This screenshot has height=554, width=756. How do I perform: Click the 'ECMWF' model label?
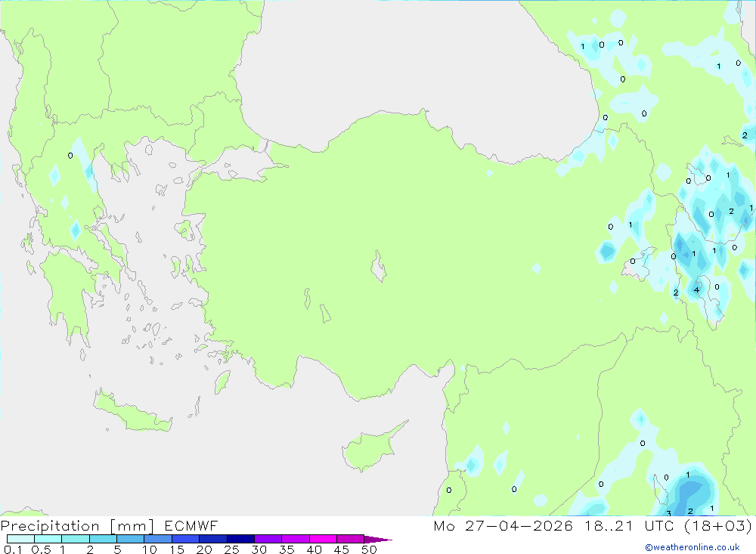tap(191, 525)
